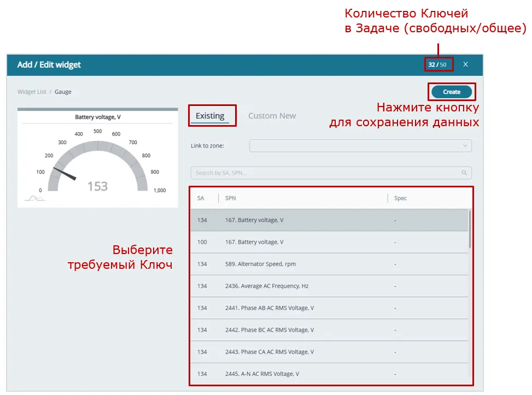The width and height of the screenshot is (532, 395).
Task: Select the 2441. Phase AB AC RMS Voltage key
Action: pyautogui.click(x=328, y=308)
